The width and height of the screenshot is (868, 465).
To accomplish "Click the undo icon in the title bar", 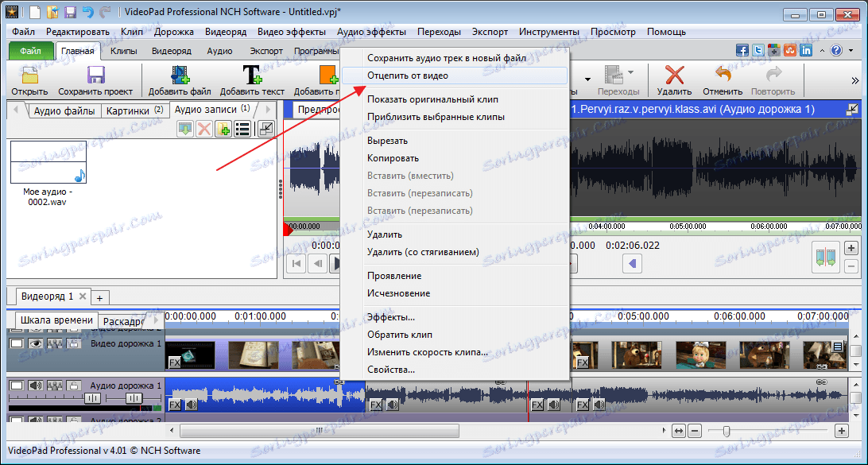I will 87,11.
